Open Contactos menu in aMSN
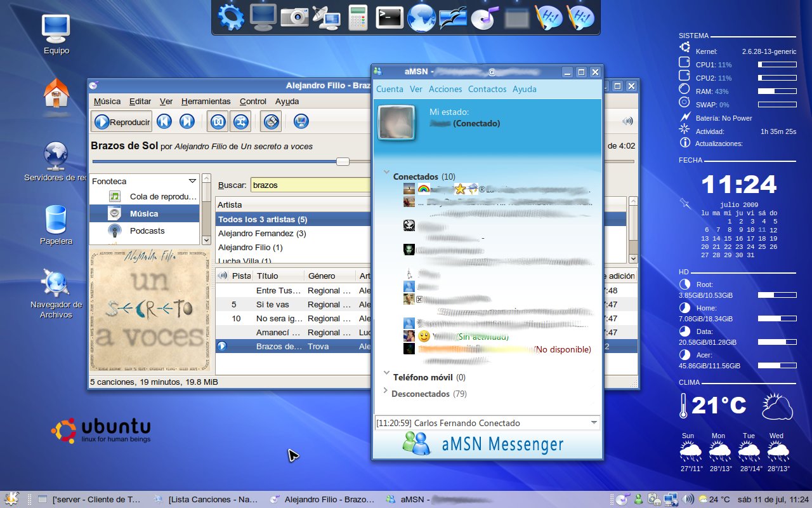The image size is (812, 508). click(487, 89)
